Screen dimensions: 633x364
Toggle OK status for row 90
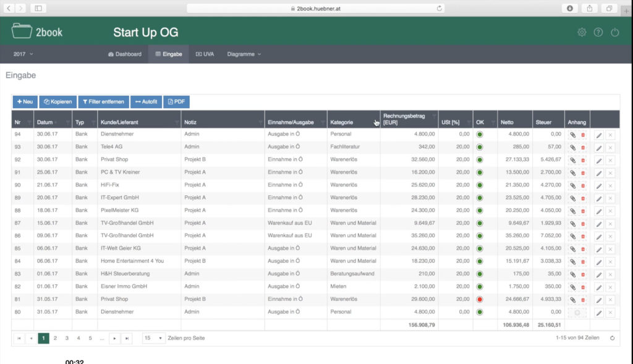(480, 185)
